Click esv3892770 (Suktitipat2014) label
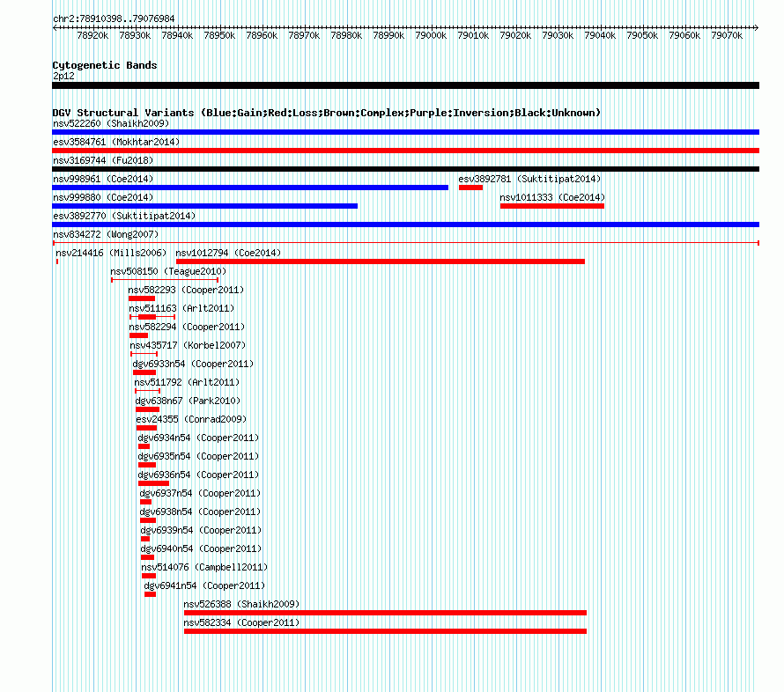This screenshot has width=784, height=692. point(124,216)
